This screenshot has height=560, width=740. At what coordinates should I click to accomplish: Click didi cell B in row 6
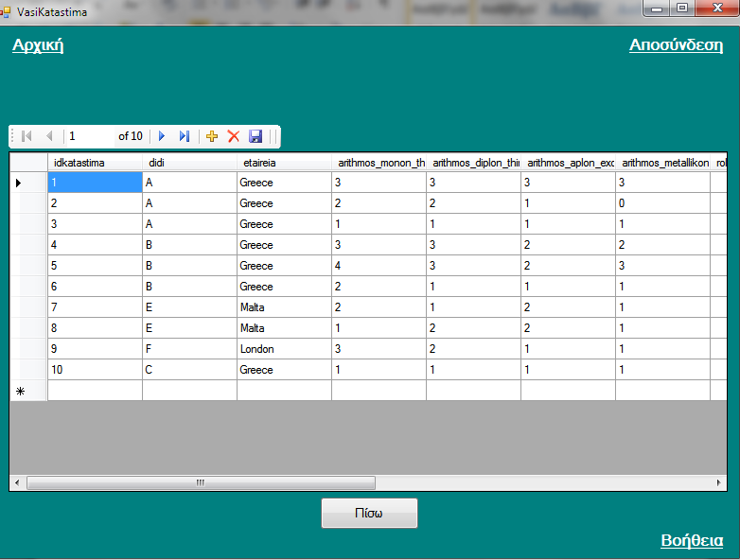189,287
